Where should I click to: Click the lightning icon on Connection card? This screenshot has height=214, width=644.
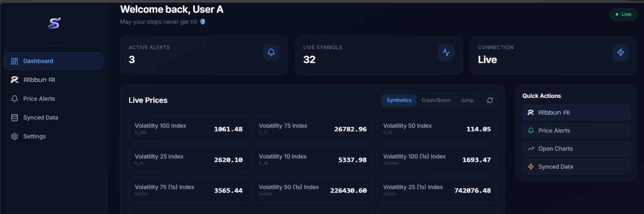(620, 52)
